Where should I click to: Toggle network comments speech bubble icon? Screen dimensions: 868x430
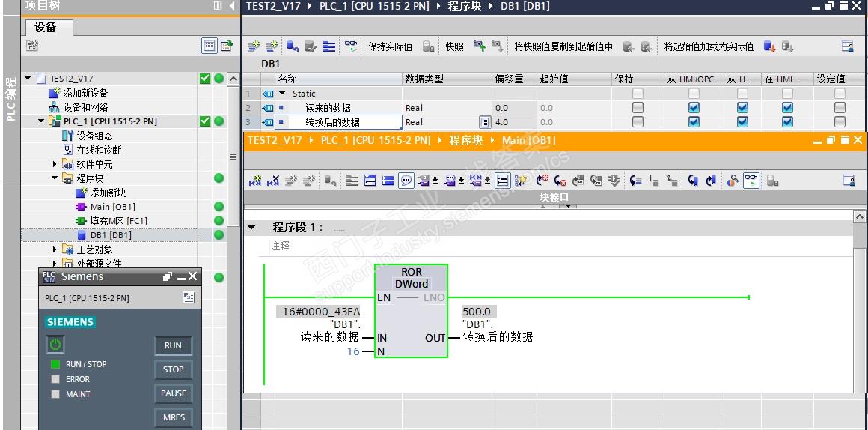[406, 180]
